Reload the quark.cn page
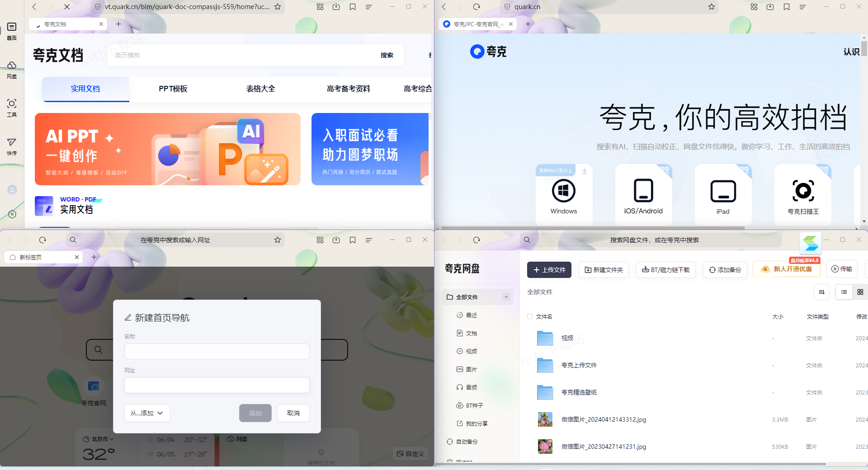The height and width of the screenshot is (470, 868). [476, 7]
